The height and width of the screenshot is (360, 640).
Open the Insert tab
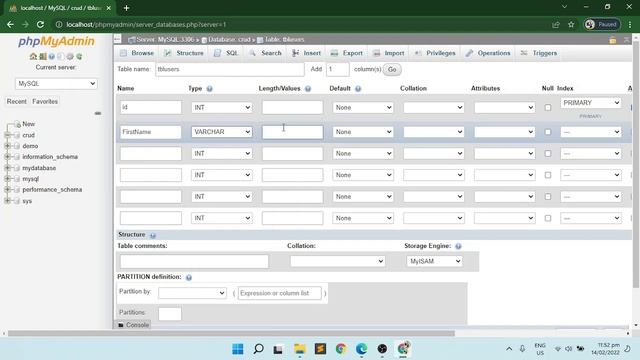(307, 53)
